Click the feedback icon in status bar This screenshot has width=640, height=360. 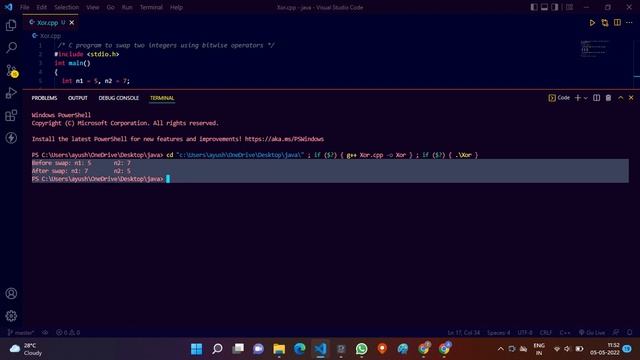click(616, 333)
